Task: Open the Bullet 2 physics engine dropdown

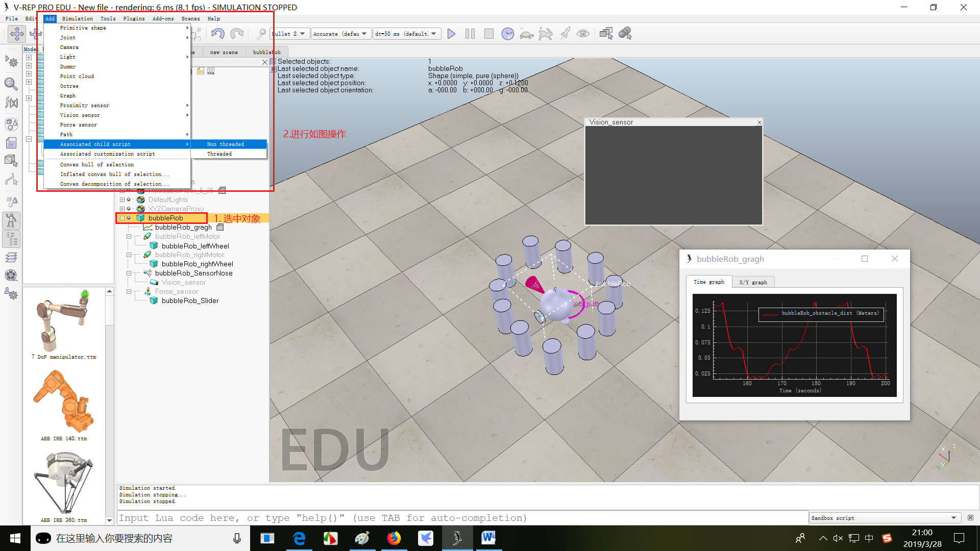Action: [289, 34]
